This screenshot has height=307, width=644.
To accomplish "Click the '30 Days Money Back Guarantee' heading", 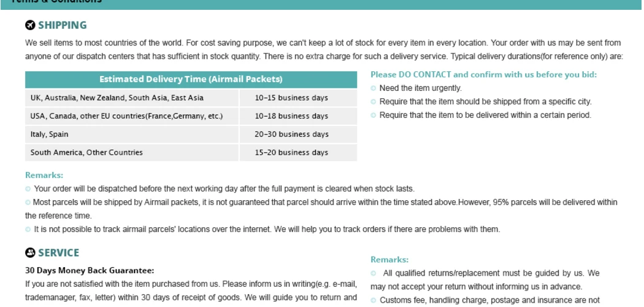I will pos(90,270).
